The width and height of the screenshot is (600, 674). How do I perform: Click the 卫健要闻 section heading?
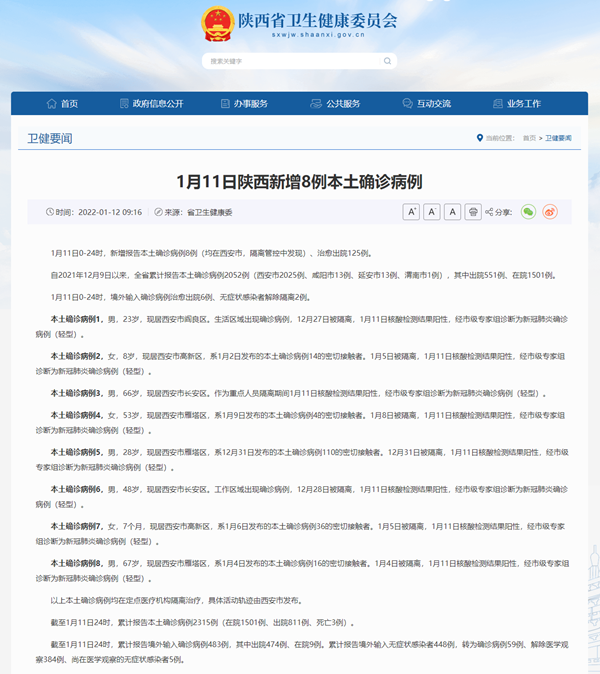pos(50,138)
